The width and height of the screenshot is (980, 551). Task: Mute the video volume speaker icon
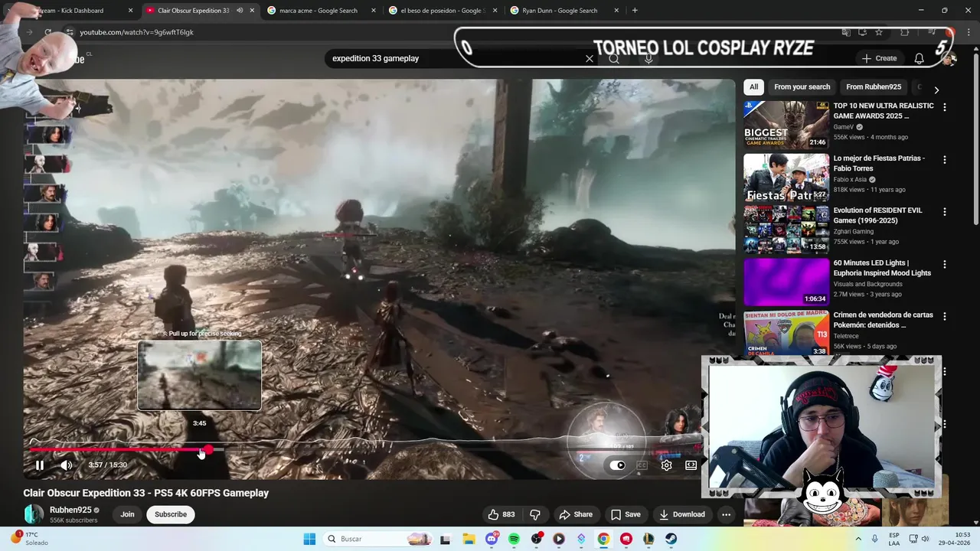coord(67,465)
